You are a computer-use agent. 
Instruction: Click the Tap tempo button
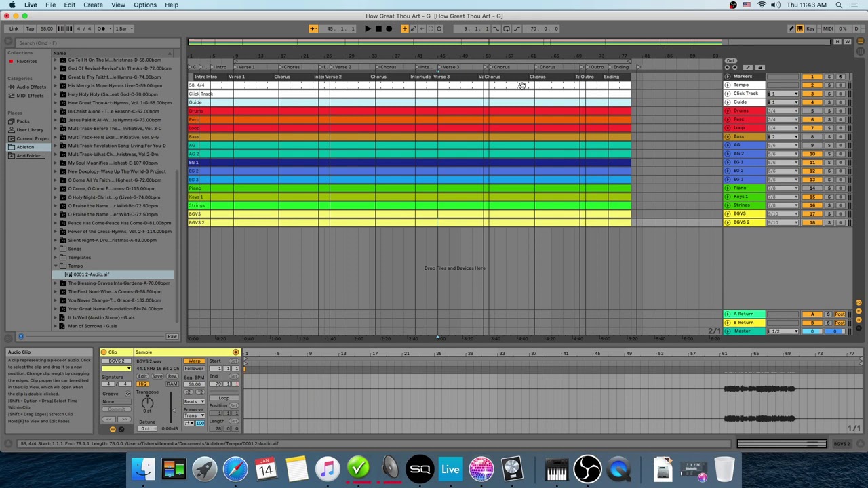(30, 28)
